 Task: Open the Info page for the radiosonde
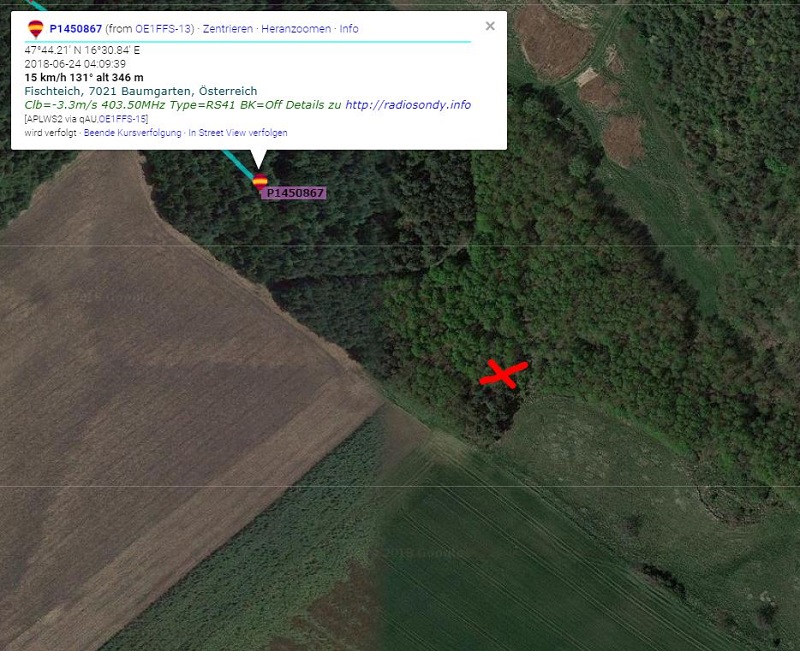(349, 29)
